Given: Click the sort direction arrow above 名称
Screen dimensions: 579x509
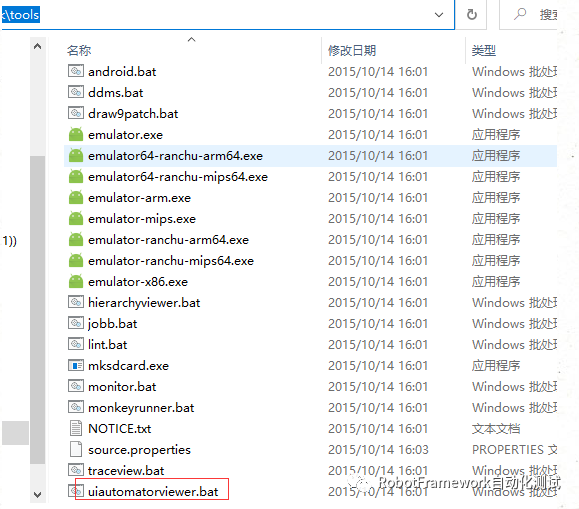Looking at the screenshot, I should pyautogui.click(x=191, y=40).
